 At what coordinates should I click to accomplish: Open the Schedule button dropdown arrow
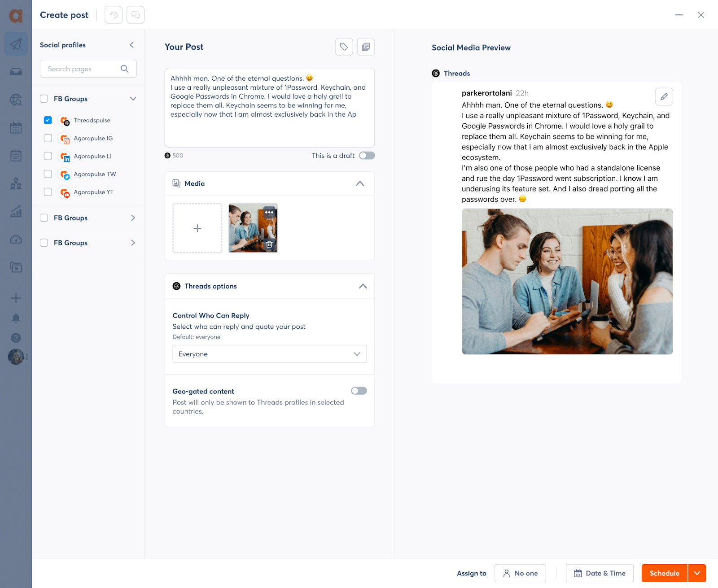click(x=697, y=573)
